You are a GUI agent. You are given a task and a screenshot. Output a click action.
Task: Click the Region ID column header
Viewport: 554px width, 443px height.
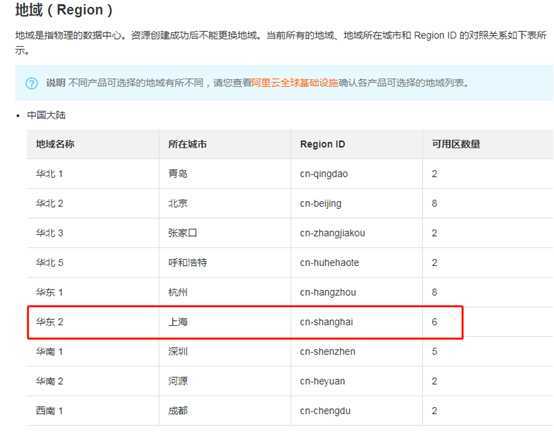point(322,144)
